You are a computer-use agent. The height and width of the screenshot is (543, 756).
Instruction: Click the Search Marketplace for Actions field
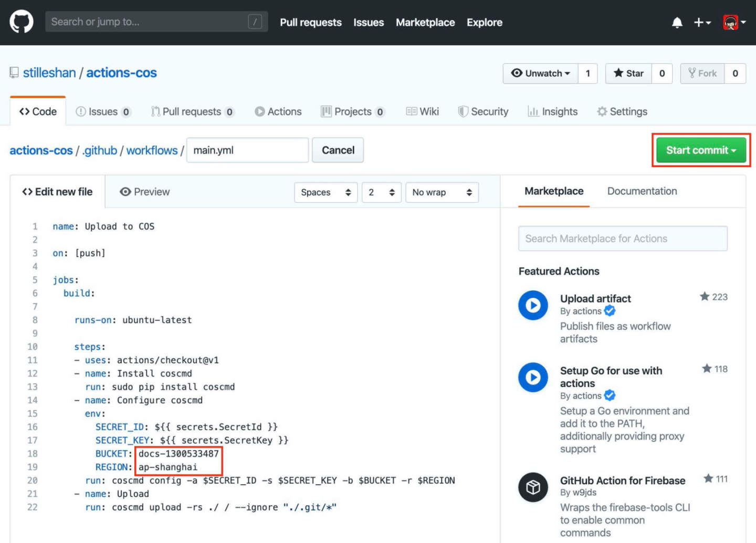pyautogui.click(x=623, y=238)
